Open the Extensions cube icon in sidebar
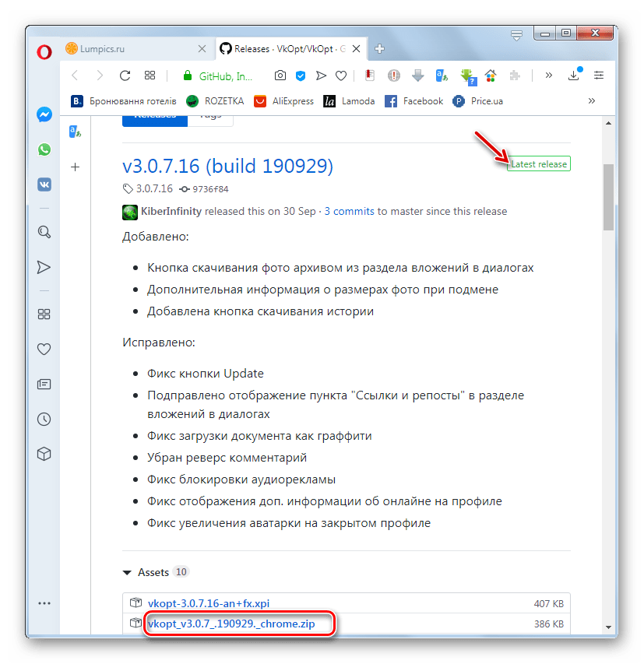 (x=44, y=455)
